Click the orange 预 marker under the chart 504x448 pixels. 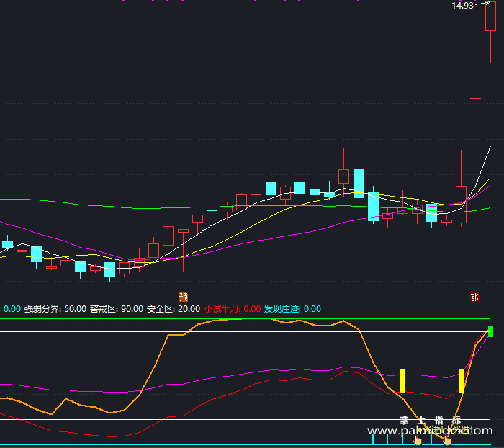tap(183, 297)
